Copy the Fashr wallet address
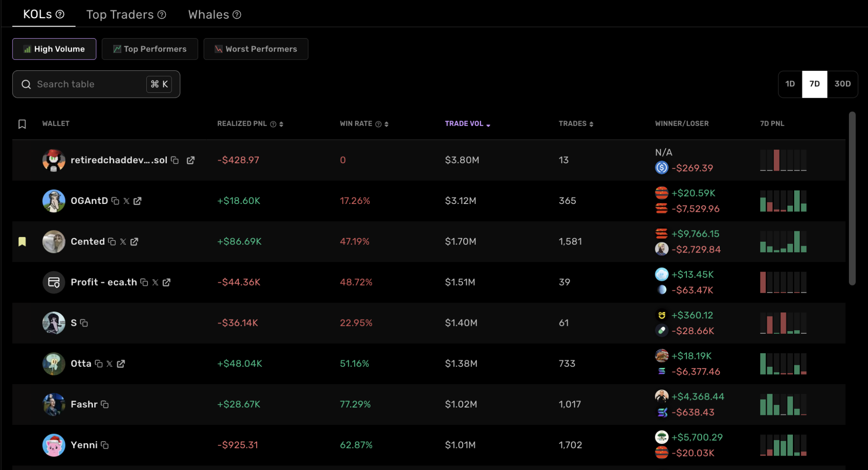This screenshot has width=868, height=470. [105, 404]
